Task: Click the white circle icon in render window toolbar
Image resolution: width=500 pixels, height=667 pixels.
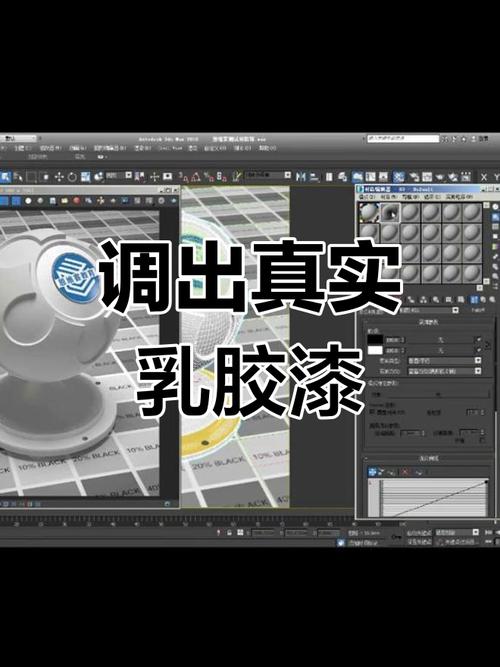Action: [28, 200]
